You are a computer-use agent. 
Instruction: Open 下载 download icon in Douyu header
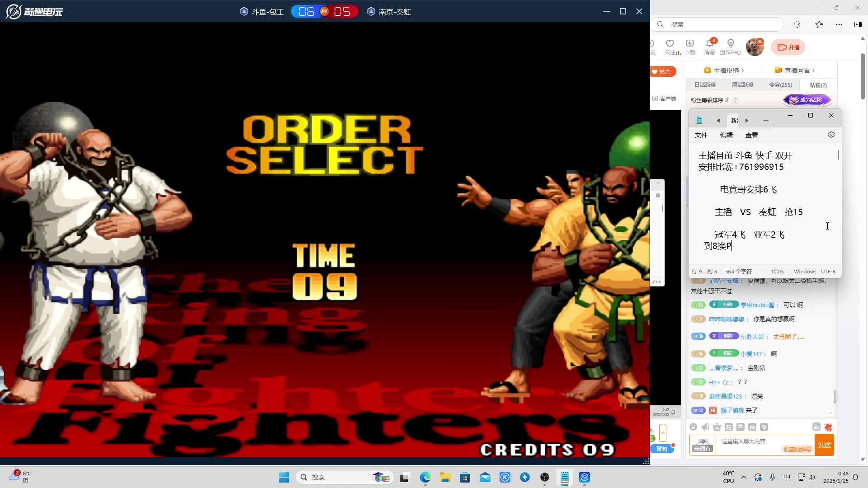click(x=690, y=47)
